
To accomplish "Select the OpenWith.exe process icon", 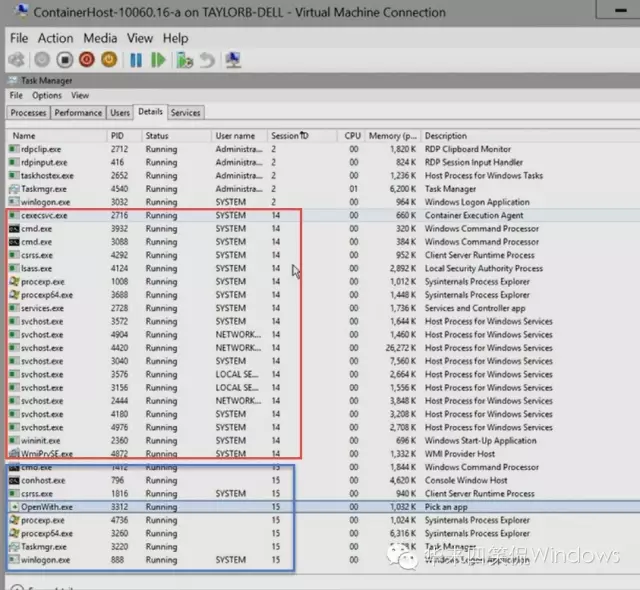I will pyautogui.click(x=14, y=507).
